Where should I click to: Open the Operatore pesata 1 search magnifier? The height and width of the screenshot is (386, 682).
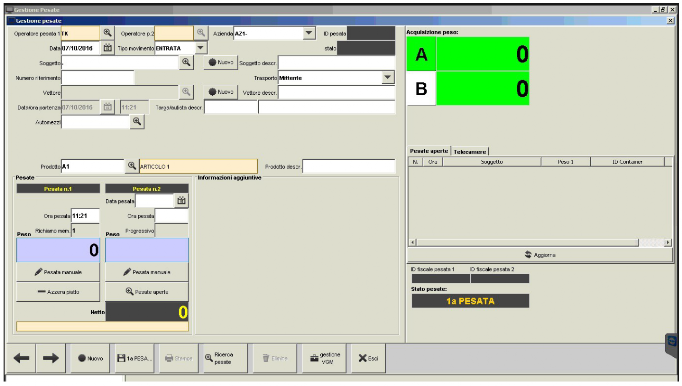pos(107,33)
